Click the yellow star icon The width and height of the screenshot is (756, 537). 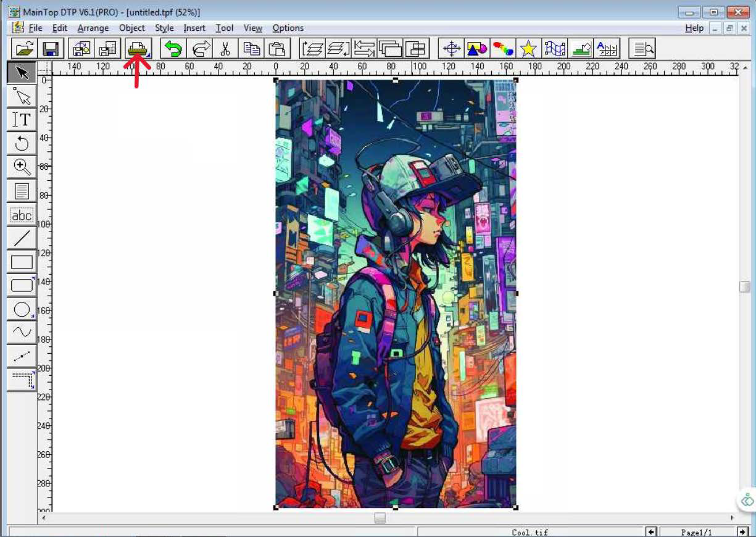(x=529, y=48)
